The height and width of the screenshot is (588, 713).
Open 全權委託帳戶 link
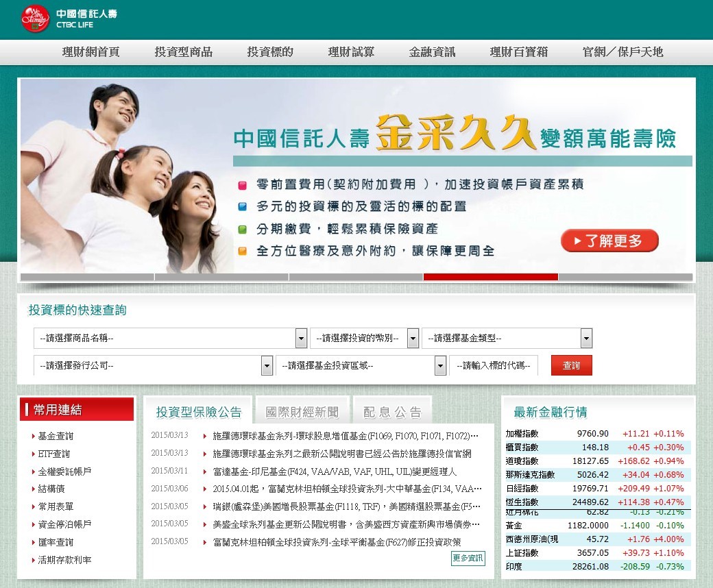[x=64, y=471]
